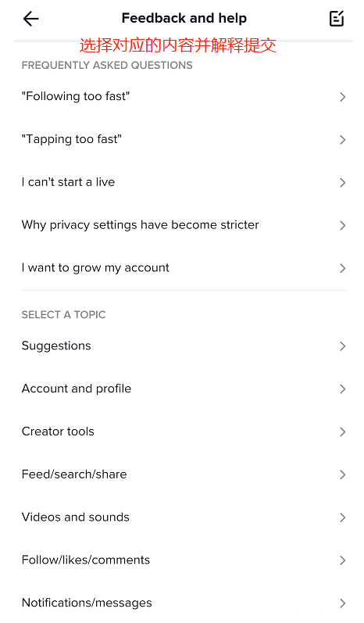Viewport: 364px width, 623px height.
Task: Open "Tapping too fast" question
Action: pos(184,139)
